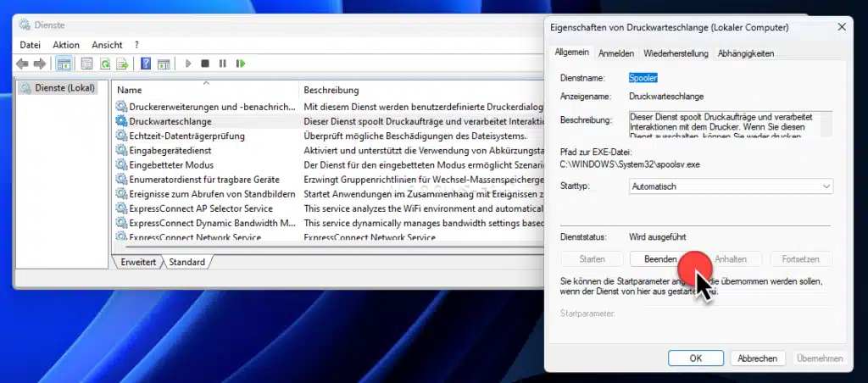
Task: Click the Dienste window title icon
Action: click(24, 25)
